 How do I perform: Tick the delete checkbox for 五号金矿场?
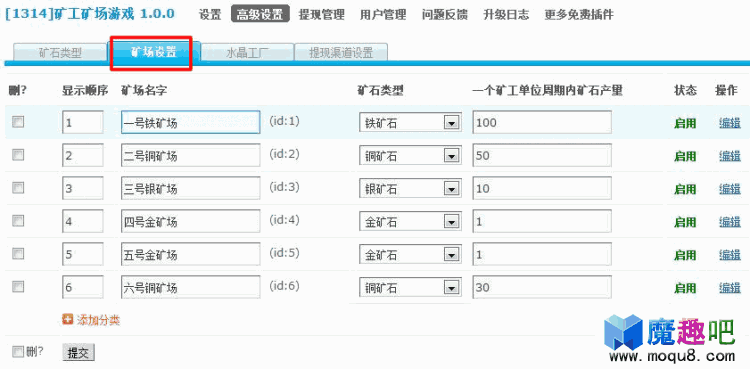click(18, 254)
